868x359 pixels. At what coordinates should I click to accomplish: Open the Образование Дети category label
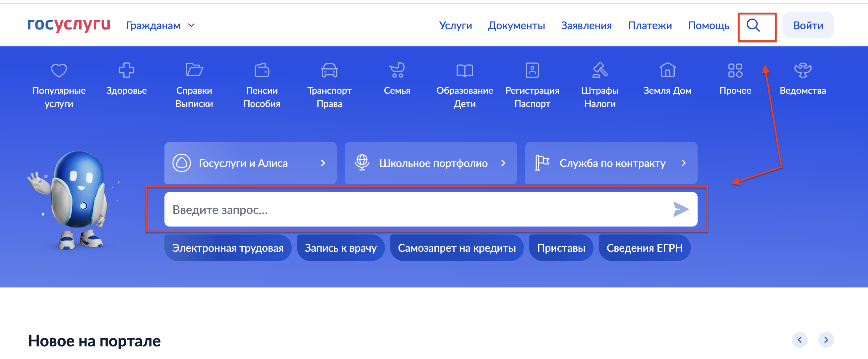[x=465, y=97]
